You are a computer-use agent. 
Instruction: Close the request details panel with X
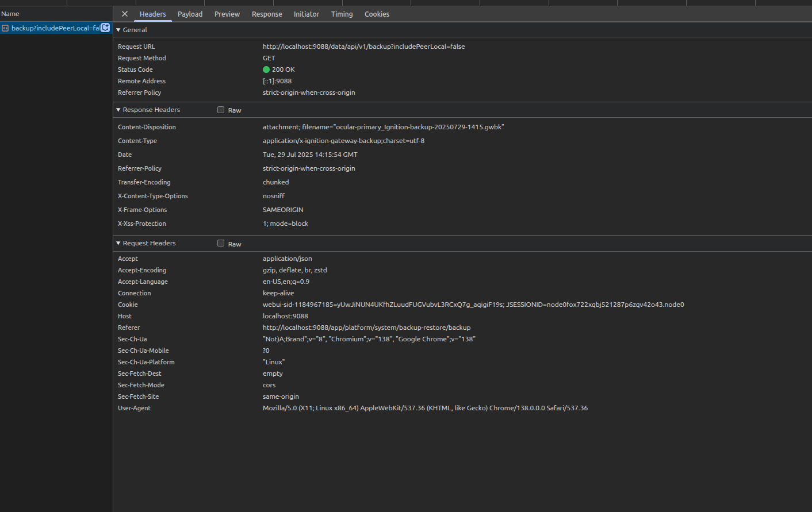(x=125, y=14)
